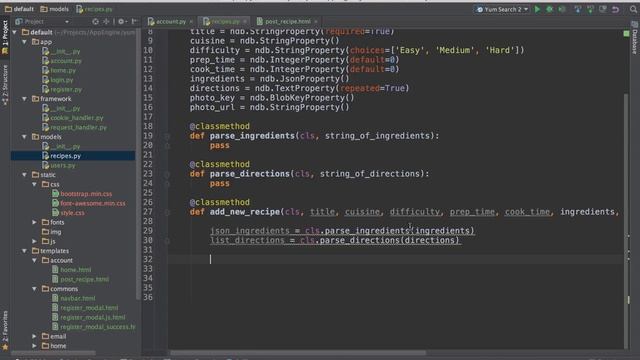Click the VCS Update Project icon

coord(578,9)
